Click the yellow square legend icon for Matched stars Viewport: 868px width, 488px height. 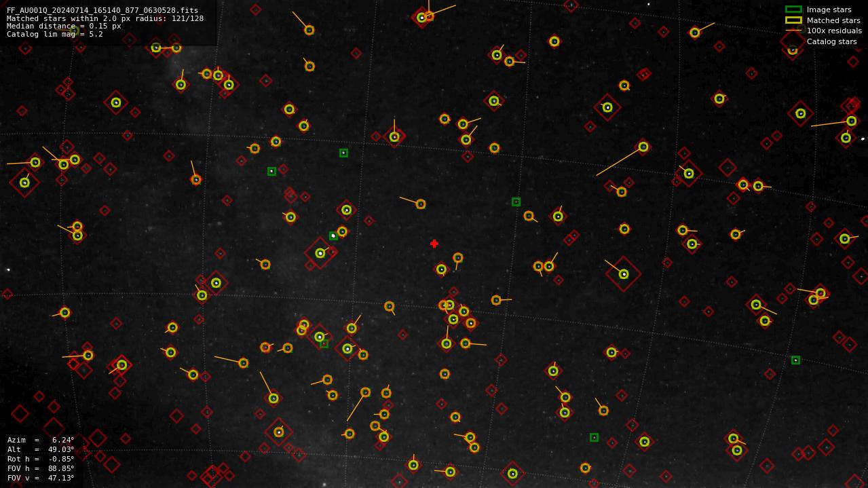point(793,20)
